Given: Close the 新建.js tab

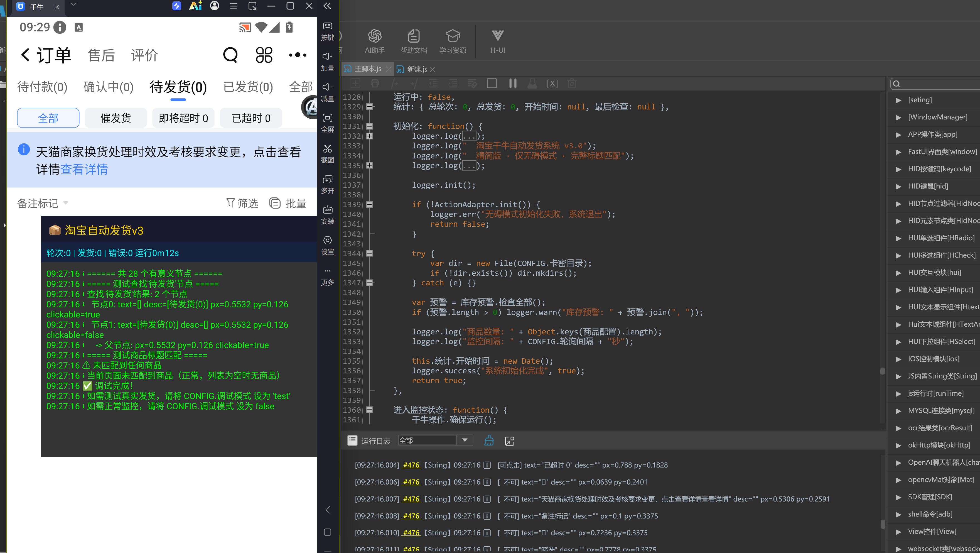Looking at the screenshot, I should (x=433, y=69).
